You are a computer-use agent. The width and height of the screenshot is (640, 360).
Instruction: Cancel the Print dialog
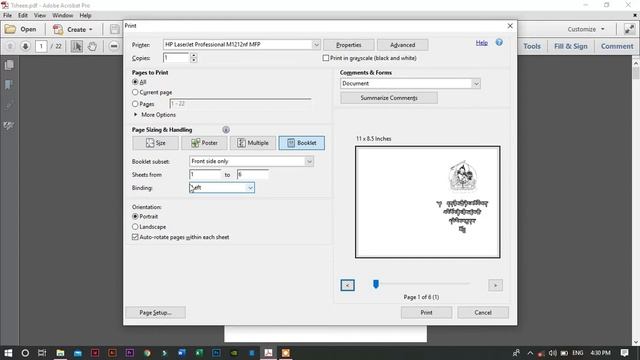click(x=483, y=313)
